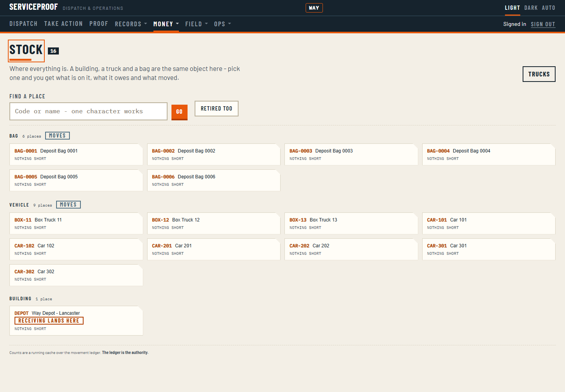Viewport: 565px width, 392px height.
Task: Click the stock count badge 16
Action: pos(53,51)
